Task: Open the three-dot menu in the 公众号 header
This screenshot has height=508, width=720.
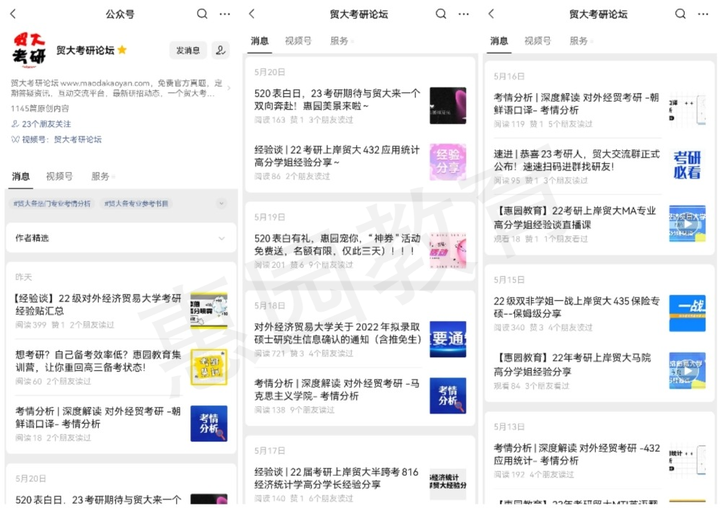Action: point(225,14)
